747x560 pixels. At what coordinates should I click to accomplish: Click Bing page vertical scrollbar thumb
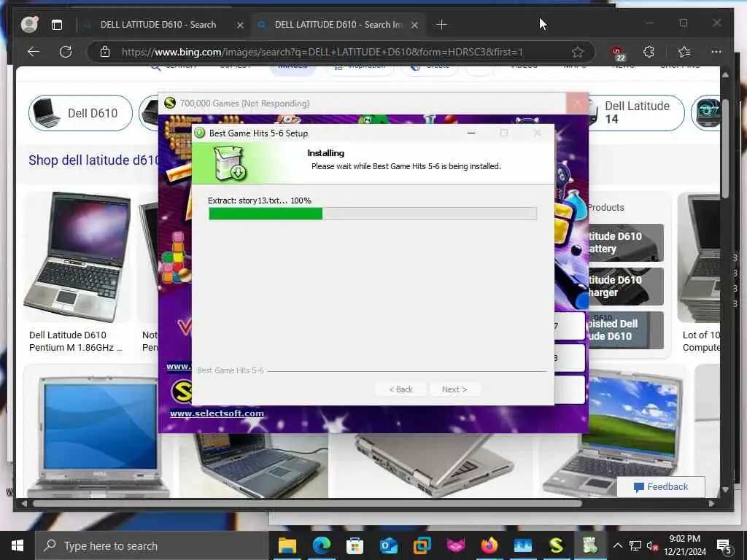pos(725,149)
